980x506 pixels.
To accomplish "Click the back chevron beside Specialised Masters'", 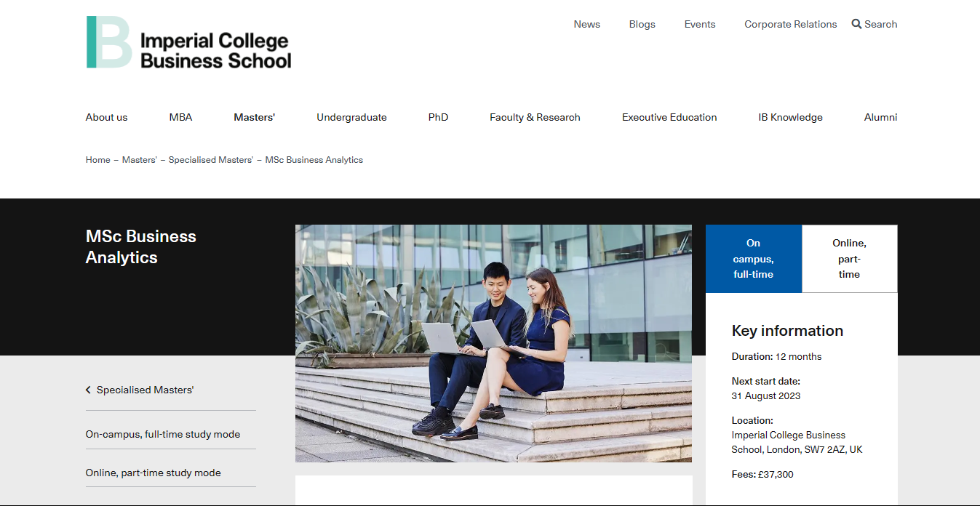I will [89, 390].
